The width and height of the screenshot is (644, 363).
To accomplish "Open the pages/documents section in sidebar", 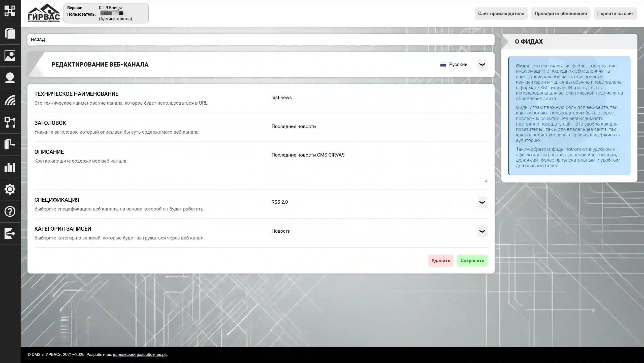I will tap(10, 33).
